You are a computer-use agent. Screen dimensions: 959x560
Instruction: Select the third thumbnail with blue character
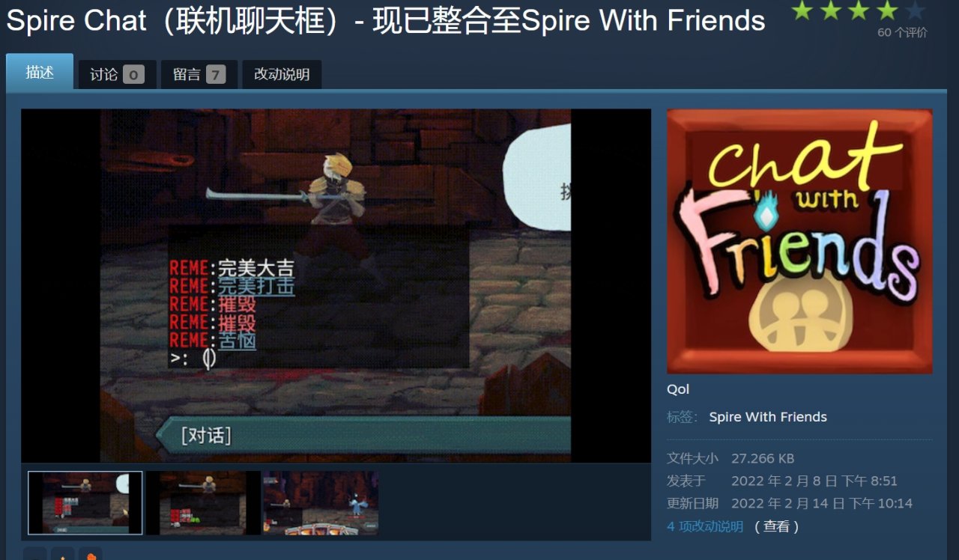[x=321, y=503]
